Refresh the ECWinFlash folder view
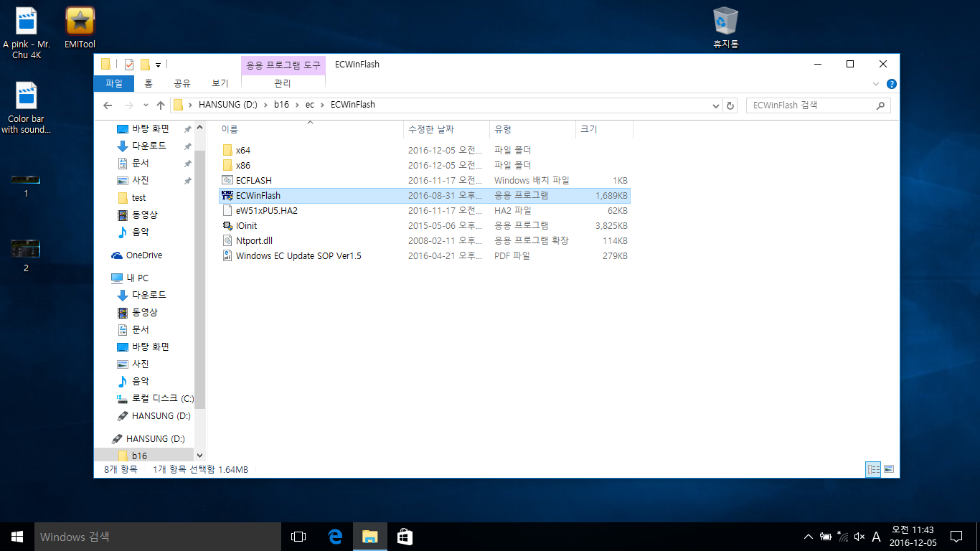Image resolution: width=980 pixels, height=551 pixels. tap(730, 105)
